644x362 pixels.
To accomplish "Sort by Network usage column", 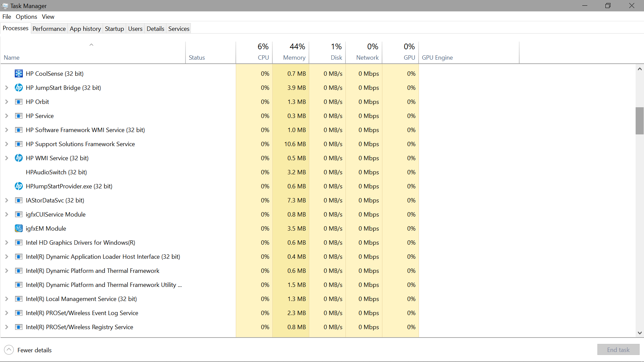I will pyautogui.click(x=364, y=52).
